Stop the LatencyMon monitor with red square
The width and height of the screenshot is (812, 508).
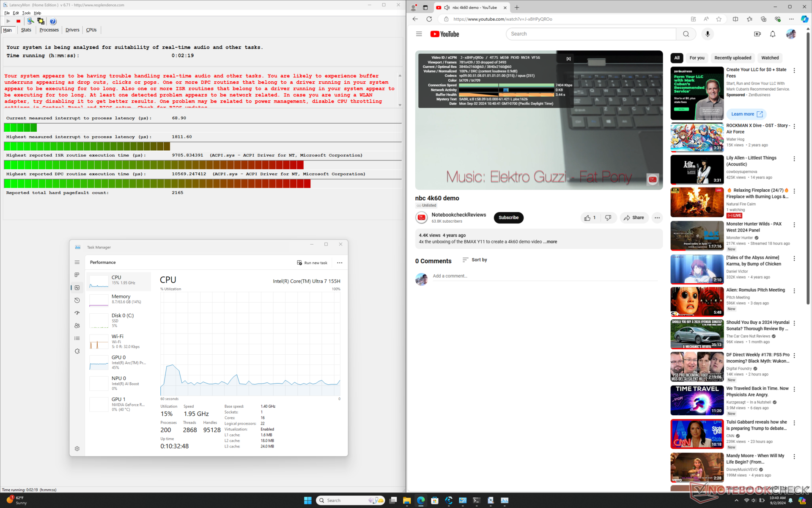18,21
